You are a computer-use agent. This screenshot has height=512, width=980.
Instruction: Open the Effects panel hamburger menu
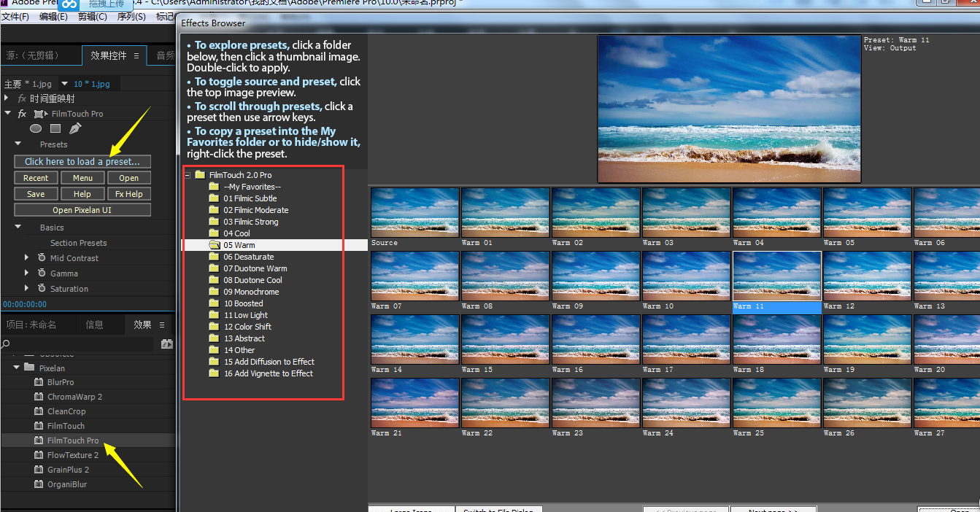coord(162,325)
